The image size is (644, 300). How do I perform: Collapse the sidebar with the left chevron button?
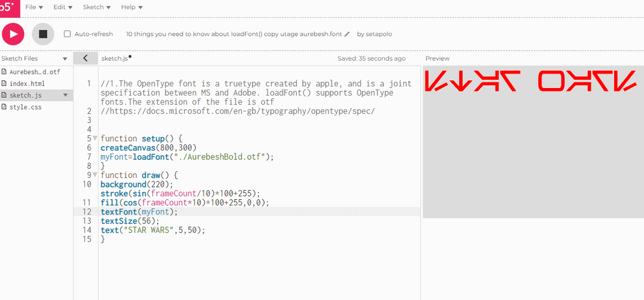(85, 58)
